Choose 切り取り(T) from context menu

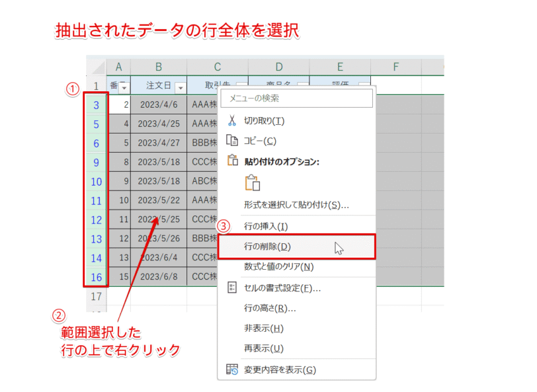[x=296, y=120]
